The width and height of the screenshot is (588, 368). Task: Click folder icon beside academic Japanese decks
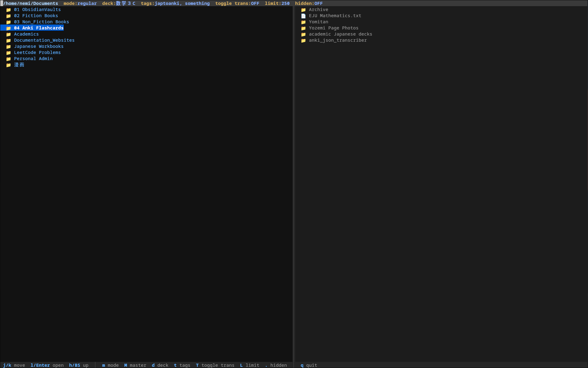pos(303,34)
